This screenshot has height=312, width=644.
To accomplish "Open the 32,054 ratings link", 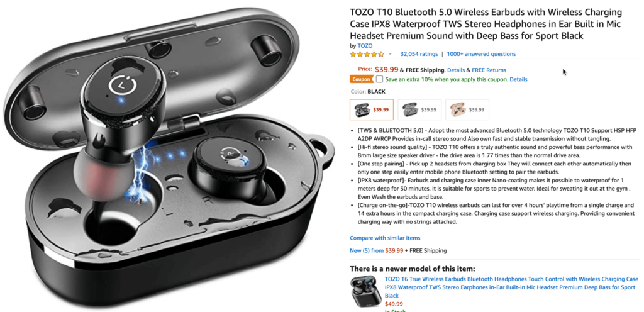I will 419,53.
